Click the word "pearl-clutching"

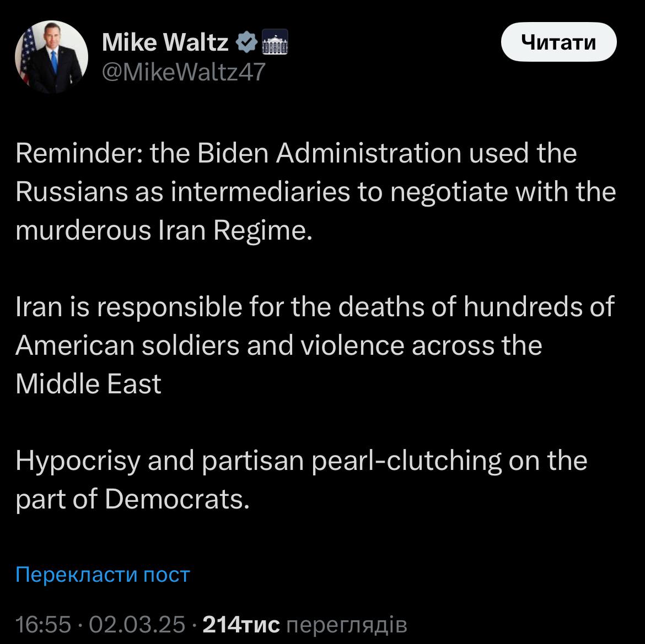coord(407,461)
